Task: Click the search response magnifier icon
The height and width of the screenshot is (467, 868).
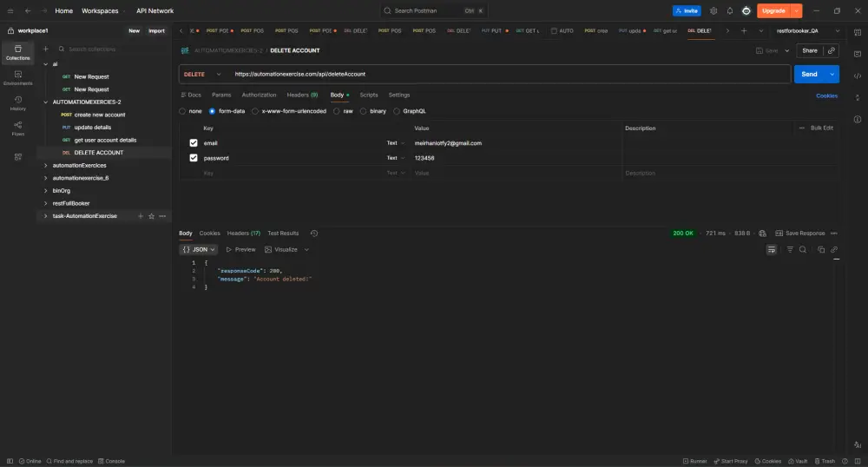Action: 803,249
